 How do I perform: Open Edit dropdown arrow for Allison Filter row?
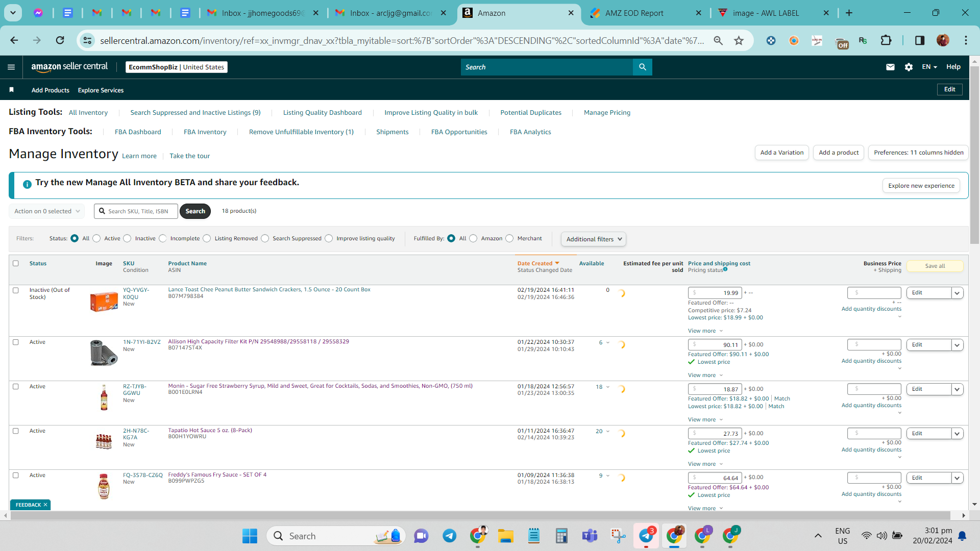pyautogui.click(x=958, y=345)
